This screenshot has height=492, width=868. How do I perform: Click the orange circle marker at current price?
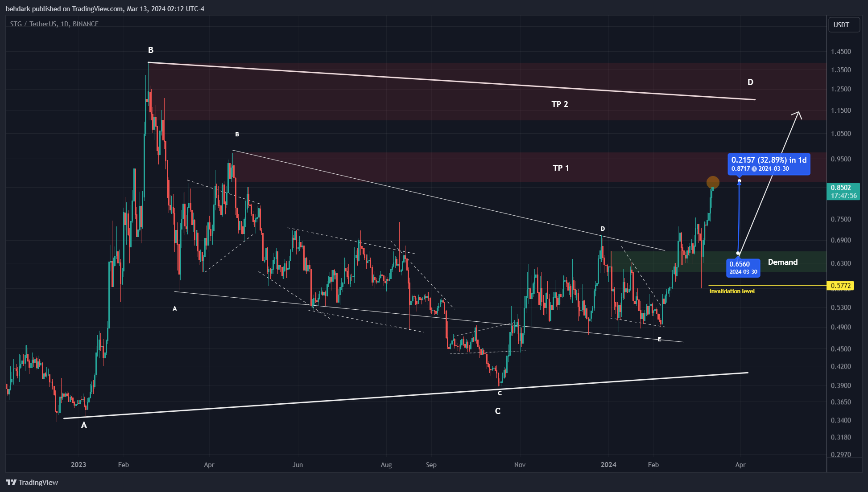click(713, 182)
